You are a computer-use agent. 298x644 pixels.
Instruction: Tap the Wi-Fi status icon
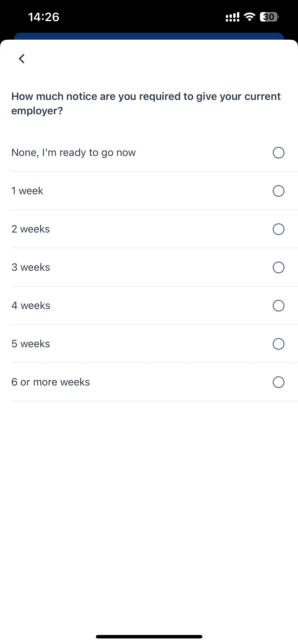(249, 17)
